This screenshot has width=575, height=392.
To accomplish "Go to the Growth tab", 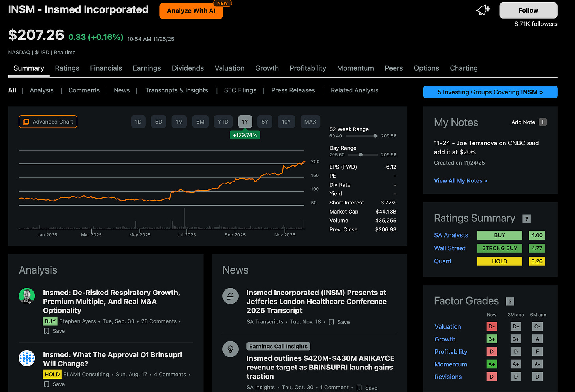I will 267,68.
